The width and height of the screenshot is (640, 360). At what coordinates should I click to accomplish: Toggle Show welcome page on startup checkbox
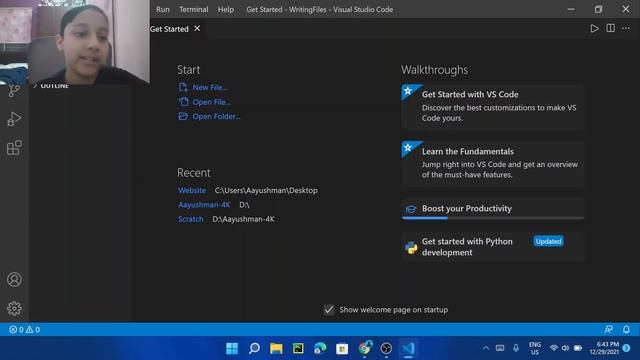pos(329,310)
